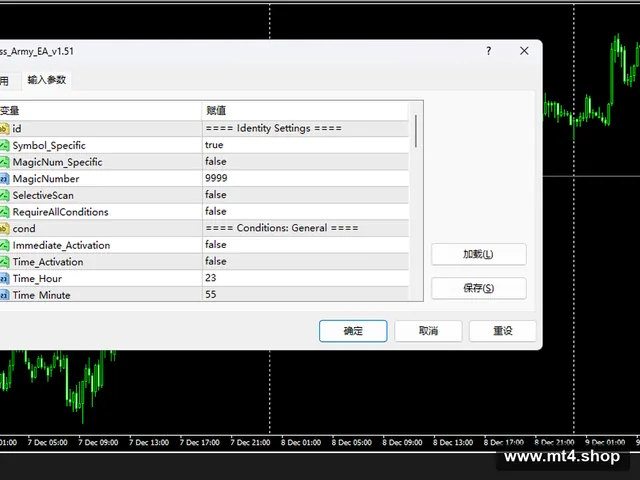Click the 确定 button to confirm
This screenshot has height=480, width=640.
tap(353, 331)
